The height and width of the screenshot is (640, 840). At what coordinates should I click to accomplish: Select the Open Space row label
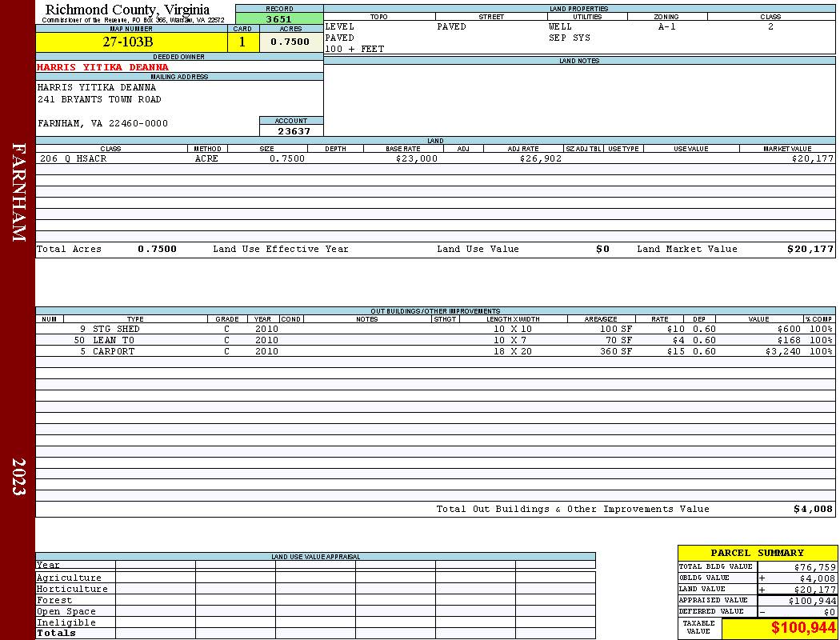(66, 612)
